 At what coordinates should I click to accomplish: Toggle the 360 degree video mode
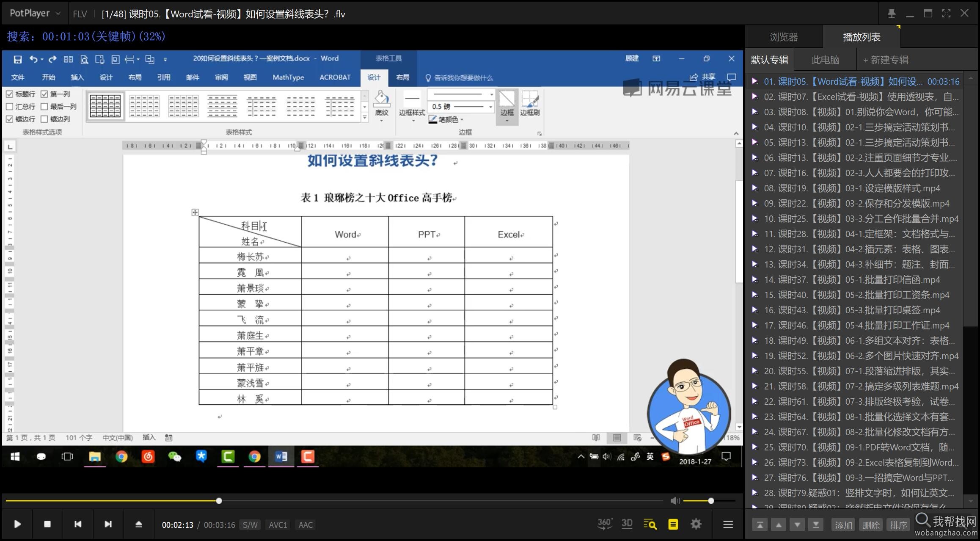(x=604, y=524)
